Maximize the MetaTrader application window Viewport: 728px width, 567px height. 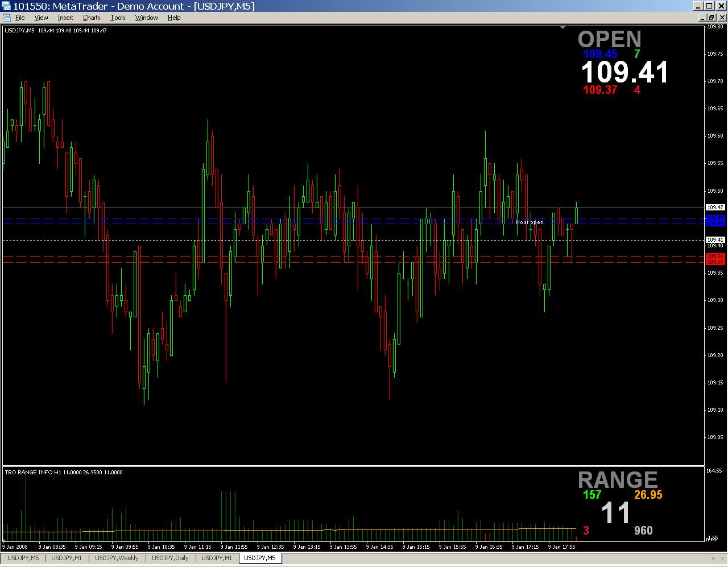tap(709, 6)
